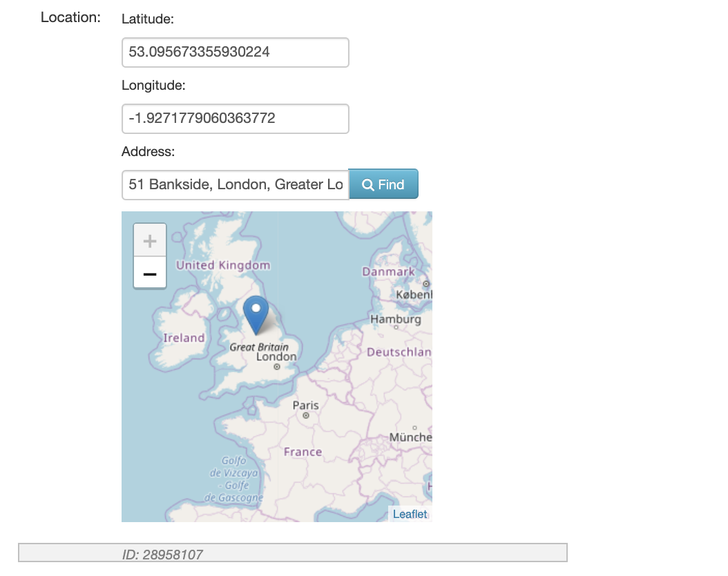728x576 pixels.
Task: Click the Ireland label on the map
Action: [x=184, y=338]
